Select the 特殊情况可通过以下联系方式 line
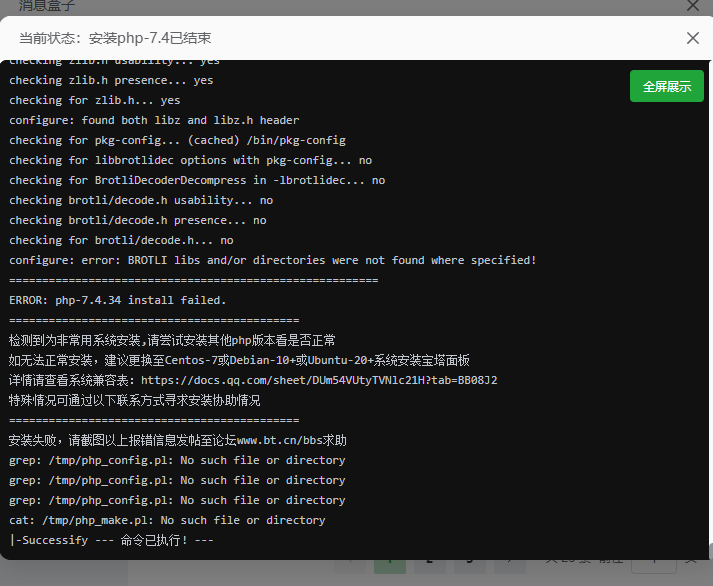The width and height of the screenshot is (713, 586). [135, 400]
